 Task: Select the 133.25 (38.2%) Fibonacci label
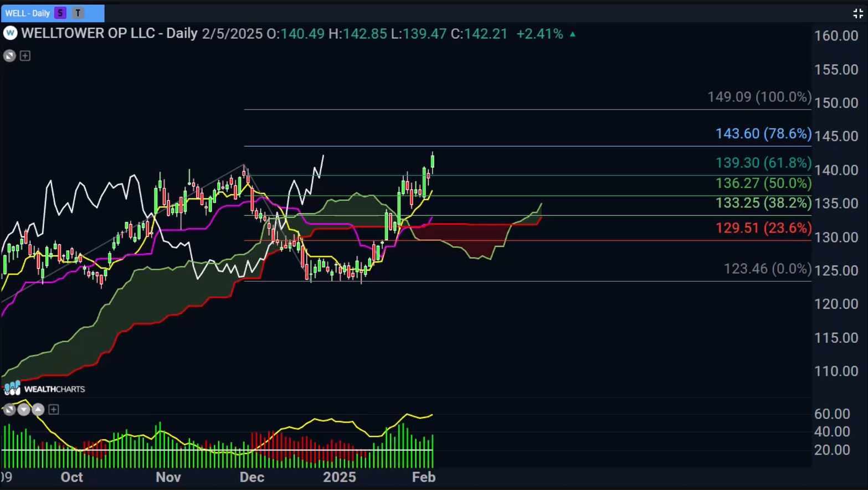763,203
